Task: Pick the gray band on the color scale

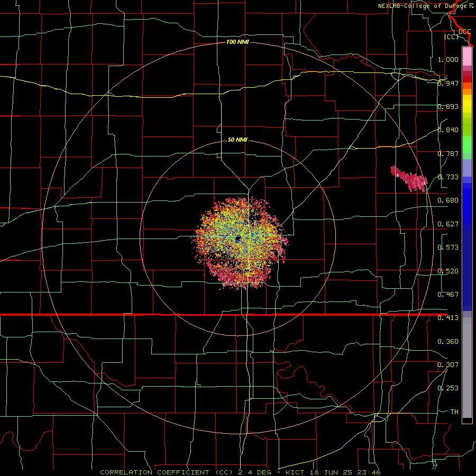Action: point(467,368)
